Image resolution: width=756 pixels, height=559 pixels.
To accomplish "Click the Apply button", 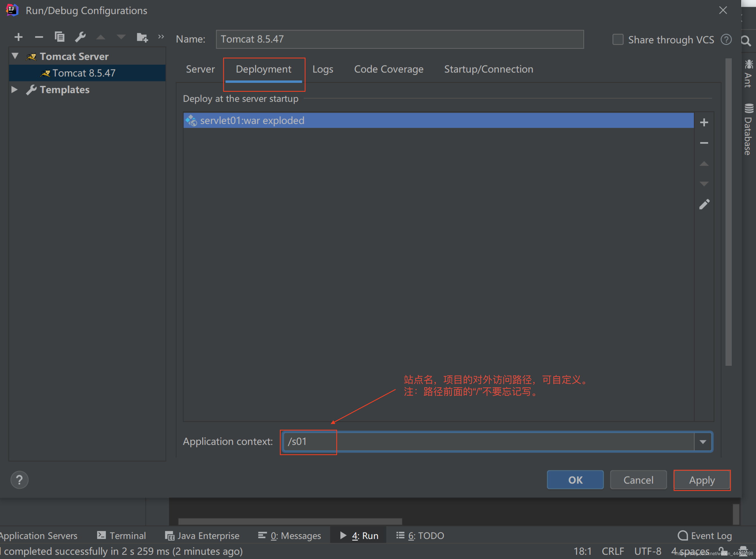I will pyautogui.click(x=702, y=480).
